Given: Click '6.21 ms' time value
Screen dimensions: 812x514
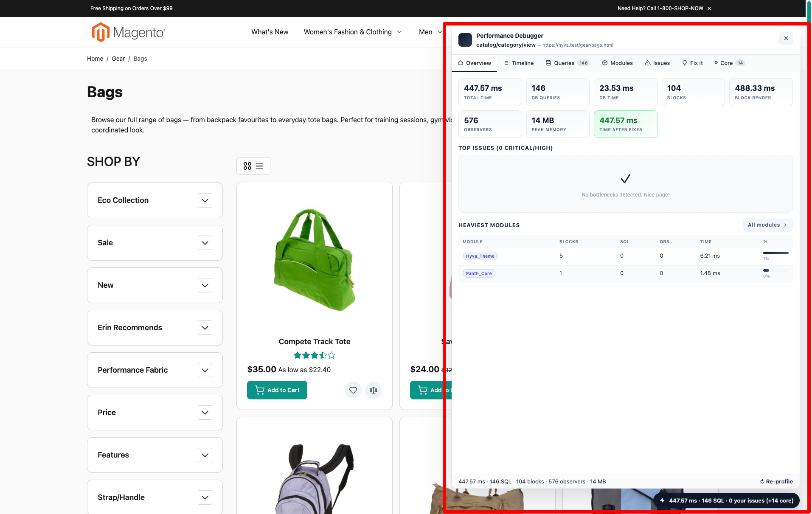Looking at the screenshot, I should point(710,256).
